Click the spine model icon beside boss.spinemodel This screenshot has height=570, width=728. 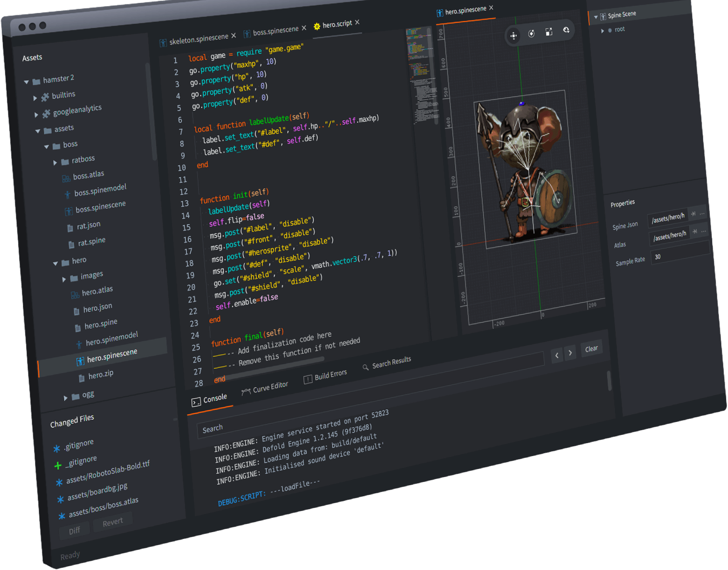point(68,194)
